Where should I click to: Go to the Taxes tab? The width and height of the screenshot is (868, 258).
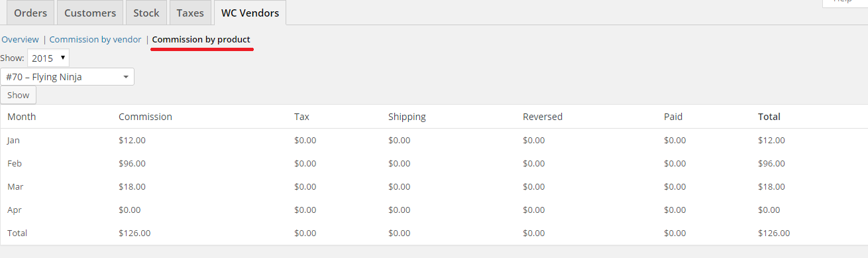pyautogui.click(x=190, y=13)
